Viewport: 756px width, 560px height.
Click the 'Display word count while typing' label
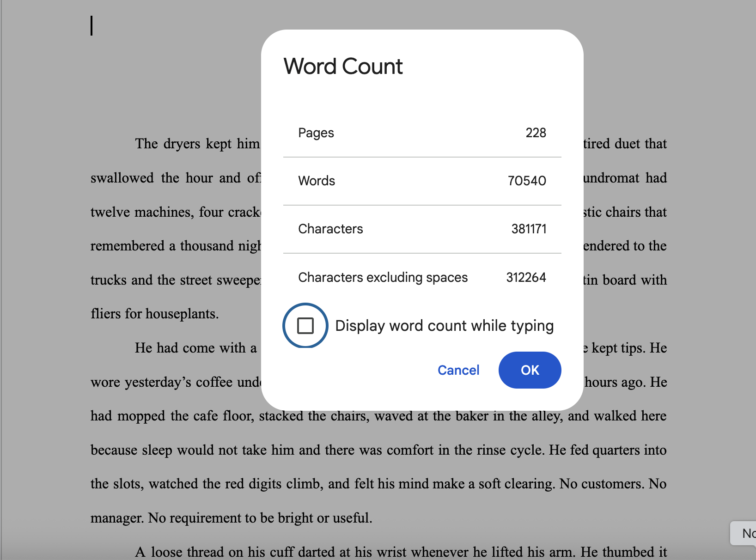[444, 326]
